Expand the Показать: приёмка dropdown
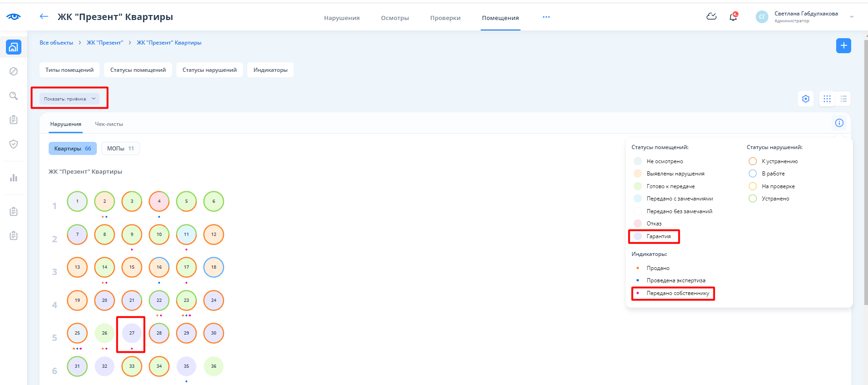Image resolution: width=868 pixels, height=385 pixels. click(69, 99)
